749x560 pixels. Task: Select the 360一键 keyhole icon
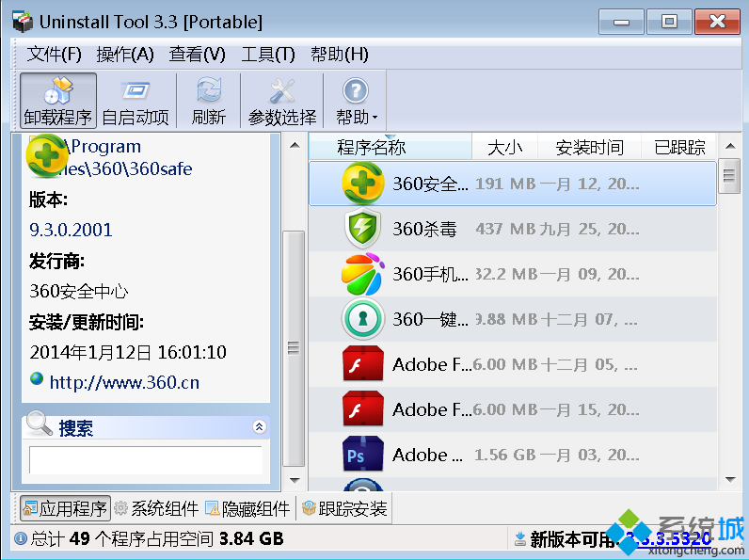click(363, 319)
